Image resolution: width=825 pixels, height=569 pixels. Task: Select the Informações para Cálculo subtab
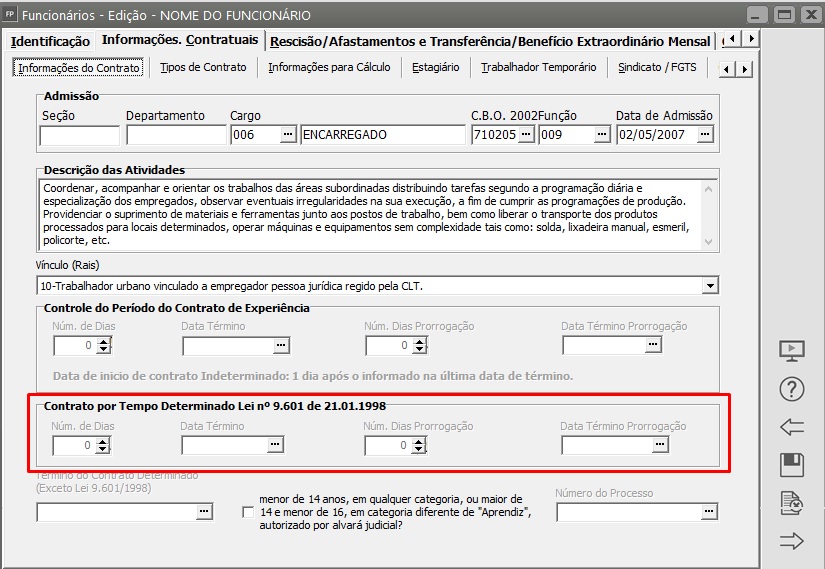(329, 68)
